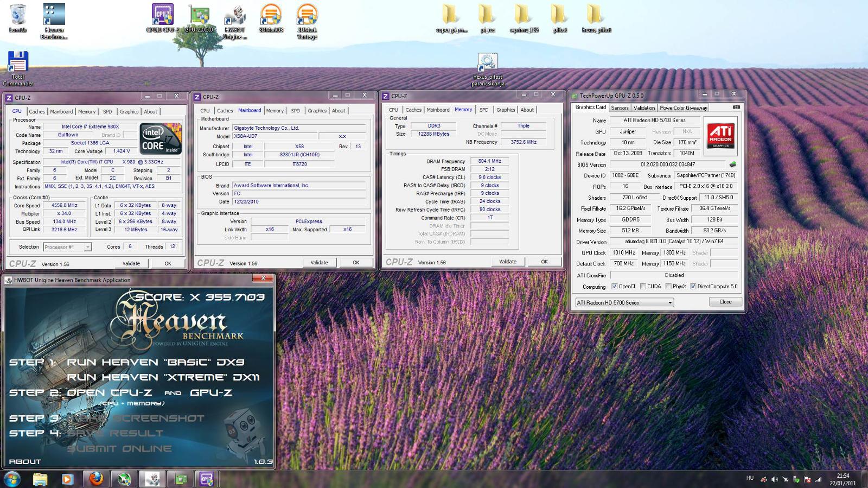Click the Core Speed value 4556.8 MHz
The width and height of the screenshot is (868, 488).
pyautogui.click(x=64, y=205)
